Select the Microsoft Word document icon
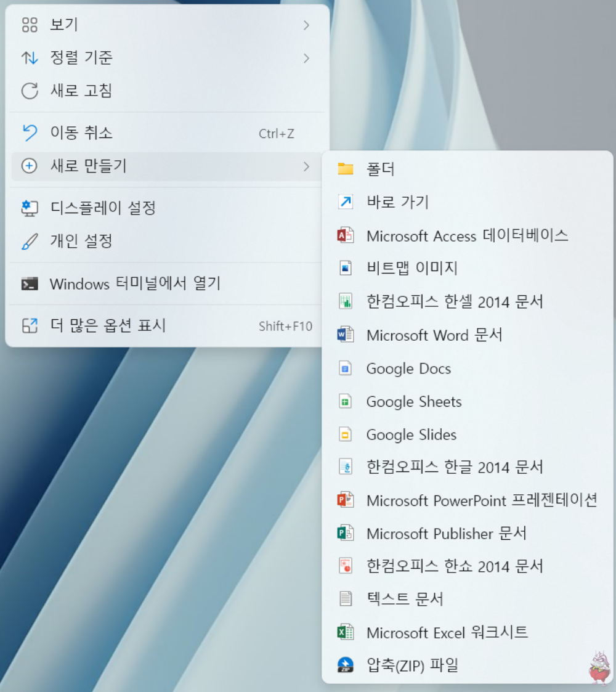 345,335
